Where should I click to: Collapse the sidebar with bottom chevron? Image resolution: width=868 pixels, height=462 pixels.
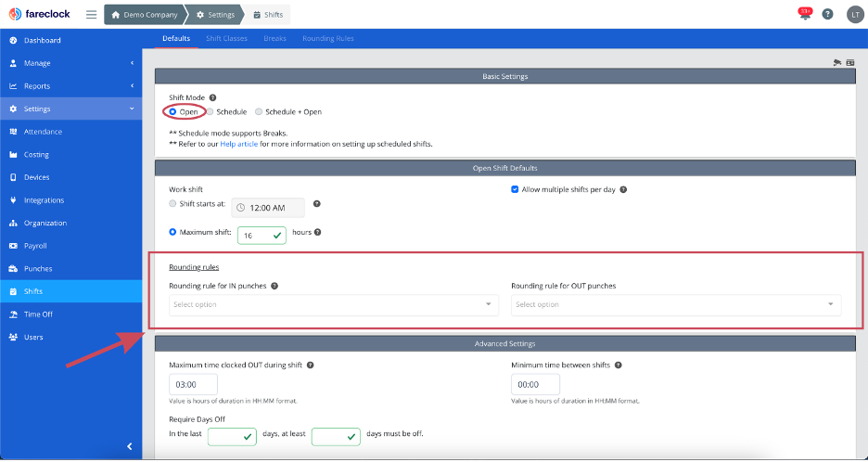[x=130, y=446]
